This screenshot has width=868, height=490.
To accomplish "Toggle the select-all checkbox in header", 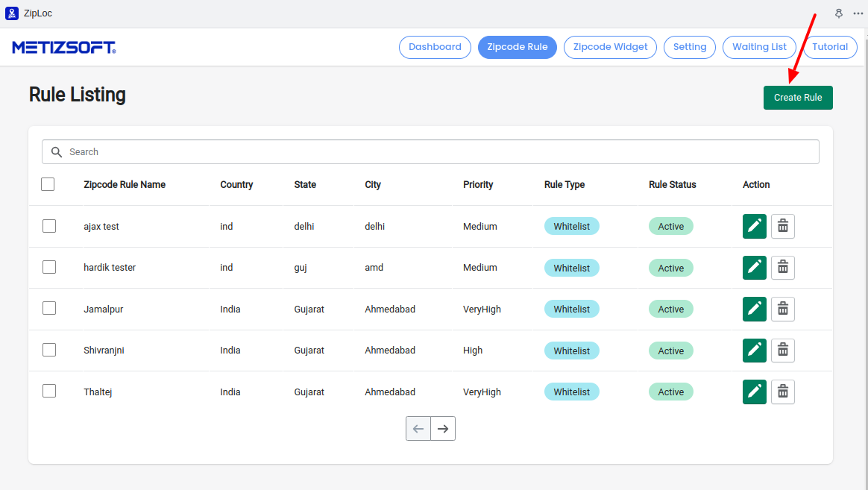I will pyautogui.click(x=48, y=184).
